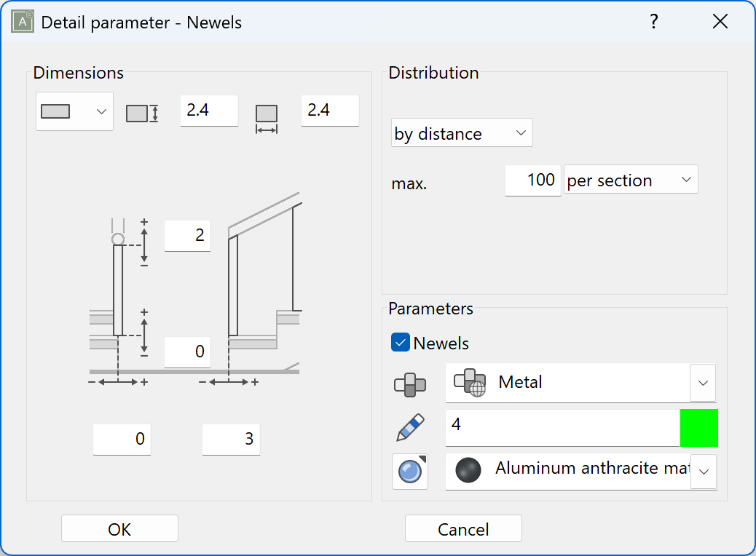
Task: Click the green pen color swatch
Action: pos(698,427)
